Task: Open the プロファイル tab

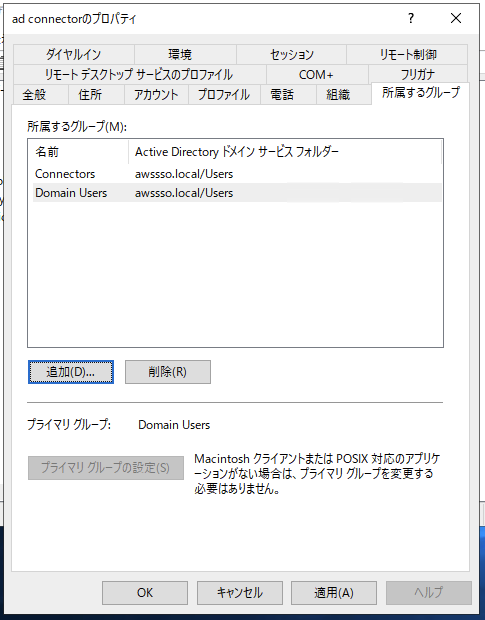Action: pyautogui.click(x=224, y=95)
